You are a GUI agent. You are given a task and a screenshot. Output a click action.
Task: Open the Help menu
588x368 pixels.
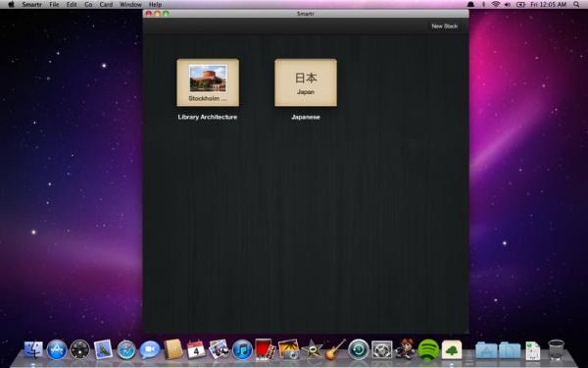[x=155, y=5]
